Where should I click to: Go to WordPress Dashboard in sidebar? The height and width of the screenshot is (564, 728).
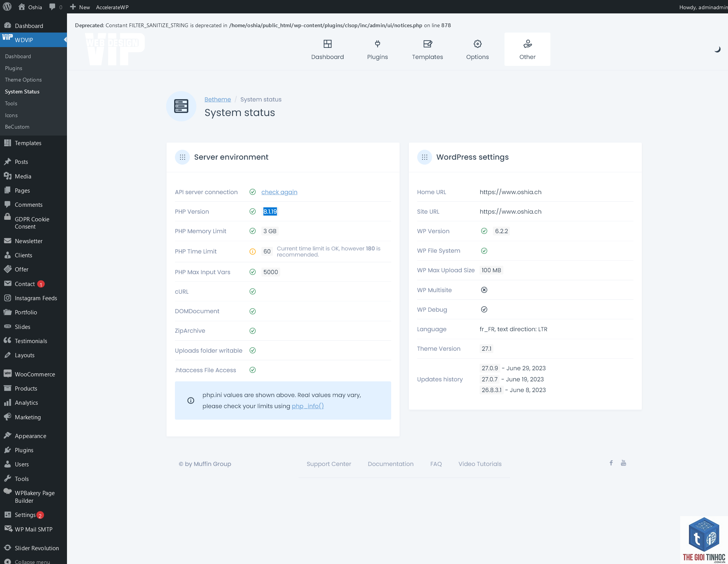tap(33, 26)
